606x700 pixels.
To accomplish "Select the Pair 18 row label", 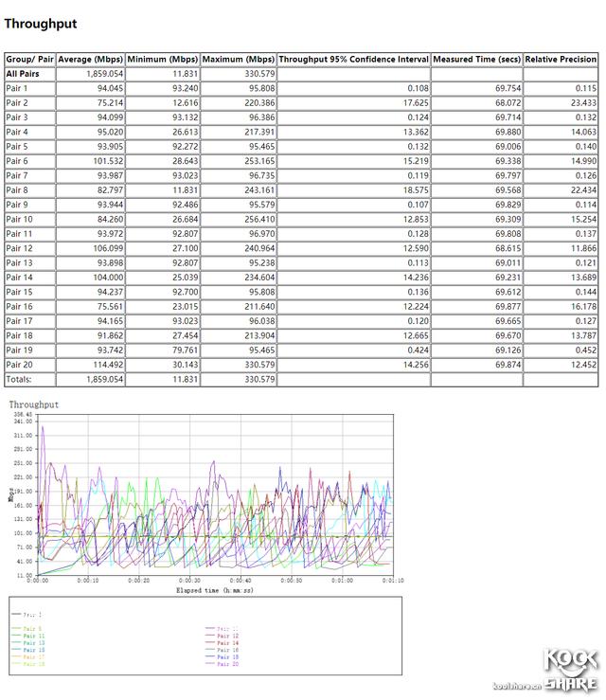I will [x=19, y=335].
